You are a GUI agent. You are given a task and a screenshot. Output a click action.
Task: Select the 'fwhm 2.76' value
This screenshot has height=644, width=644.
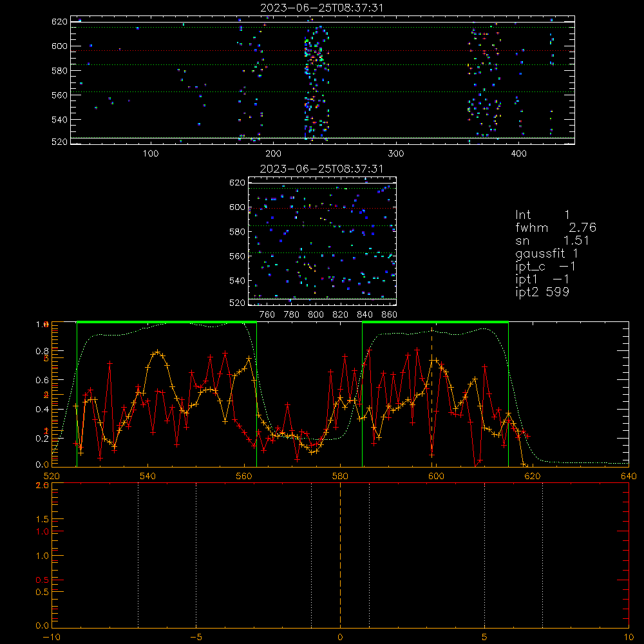point(556,227)
